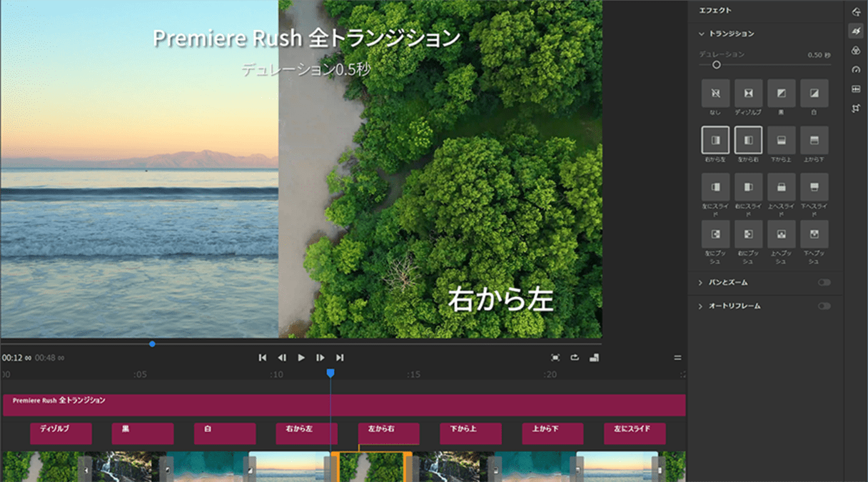Choose the 上から下 wipe preset in Effects panel
The width and height of the screenshot is (868, 482).
814,140
